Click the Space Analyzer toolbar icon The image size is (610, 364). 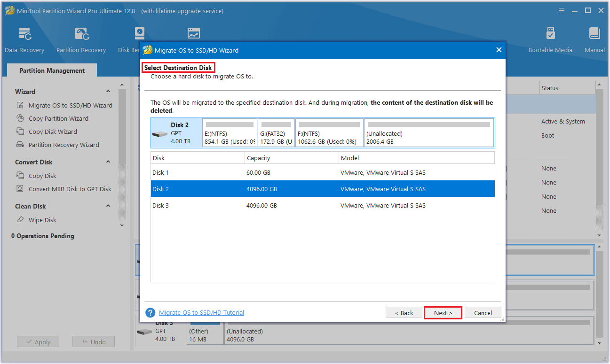[x=193, y=34]
